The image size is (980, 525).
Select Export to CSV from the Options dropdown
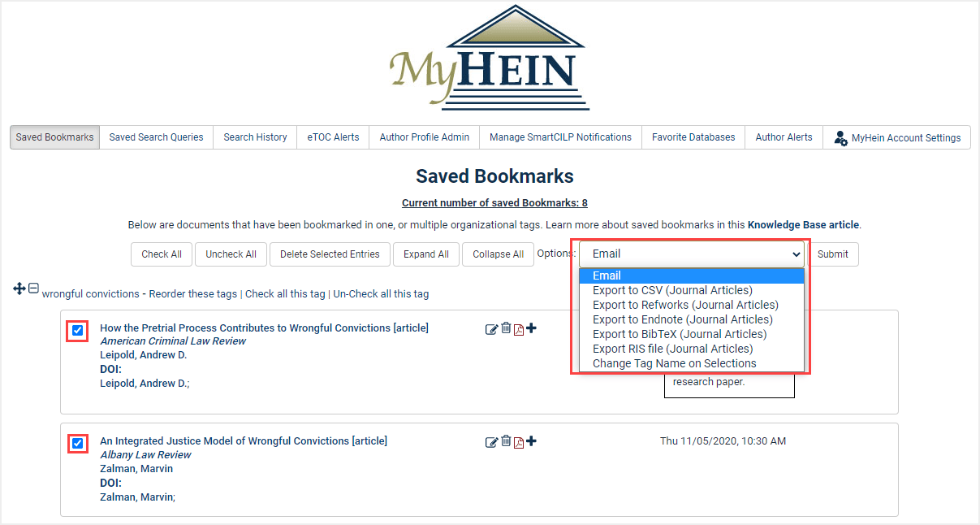point(672,290)
